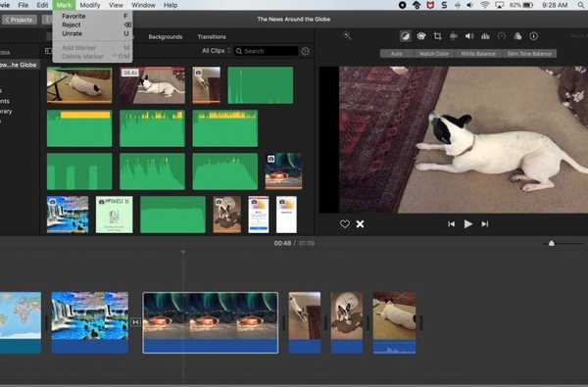
Task: Select the waterfall photo in media browser
Action: tap(68, 215)
